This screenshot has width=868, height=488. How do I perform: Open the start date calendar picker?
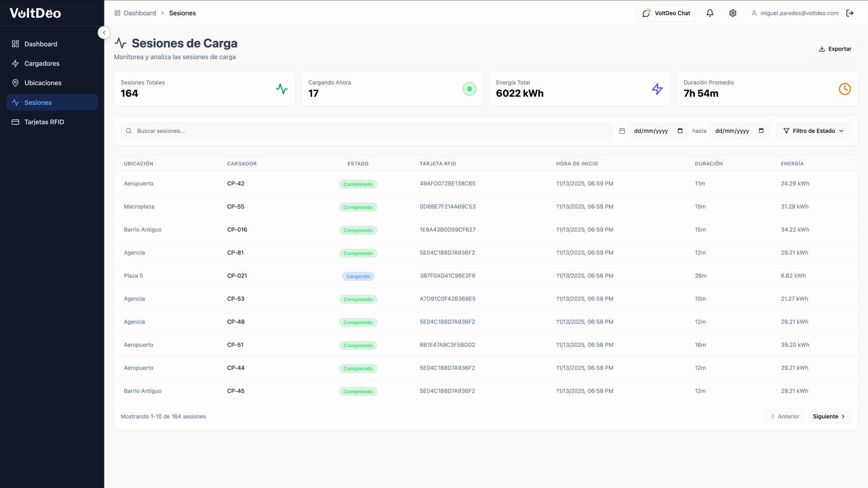coord(680,131)
